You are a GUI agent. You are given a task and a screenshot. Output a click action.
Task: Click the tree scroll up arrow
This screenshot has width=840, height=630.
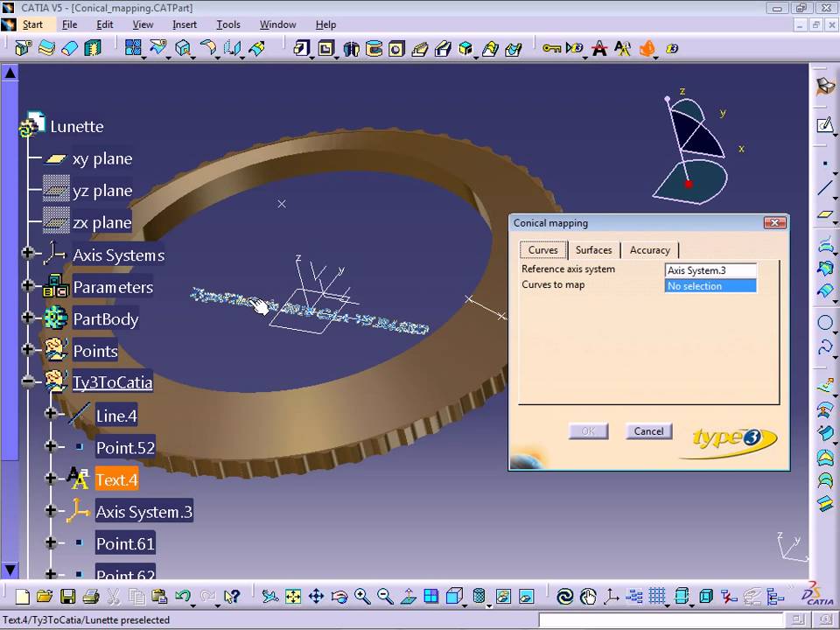(x=10, y=73)
